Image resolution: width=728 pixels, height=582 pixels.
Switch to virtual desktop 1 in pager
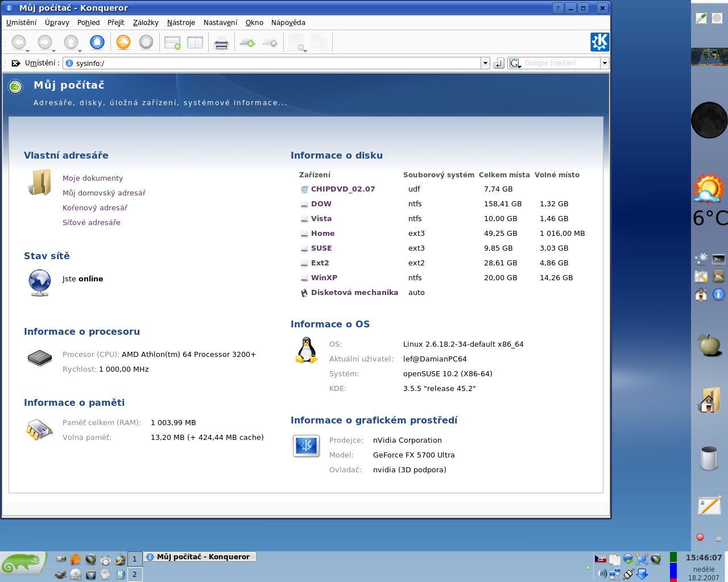(135, 559)
